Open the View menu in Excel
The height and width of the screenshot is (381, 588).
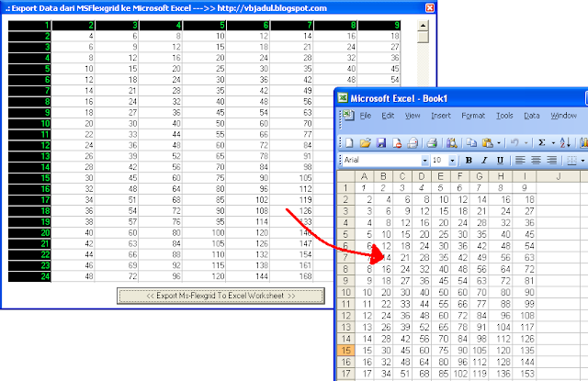[x=413, y=116]
